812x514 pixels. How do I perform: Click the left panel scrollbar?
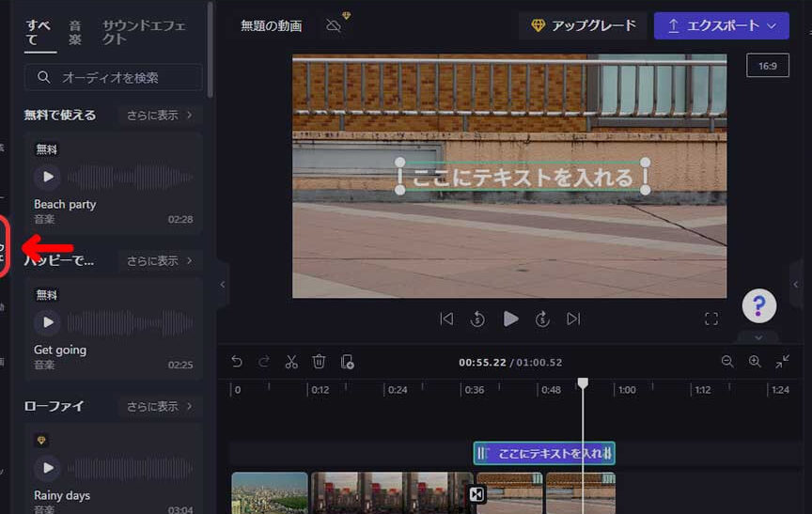[x=210, y=50]
